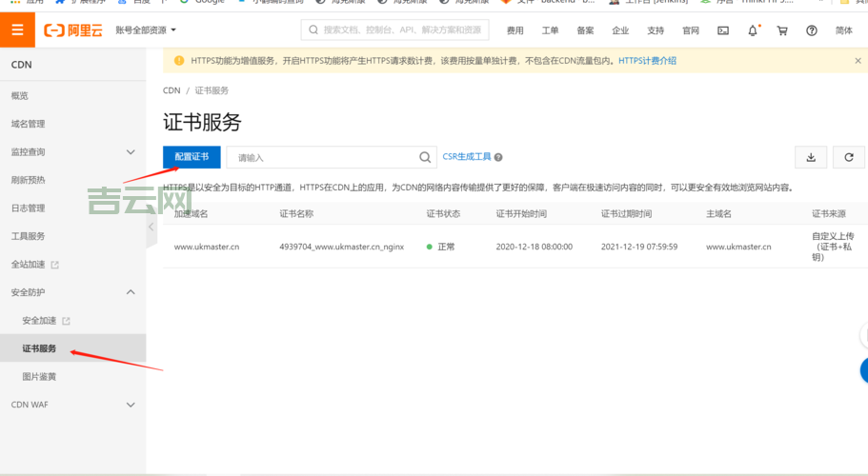Open the 账号全部资源 dropdown
The height and width of the screenshot is (476, 868).
pos(146,30)
